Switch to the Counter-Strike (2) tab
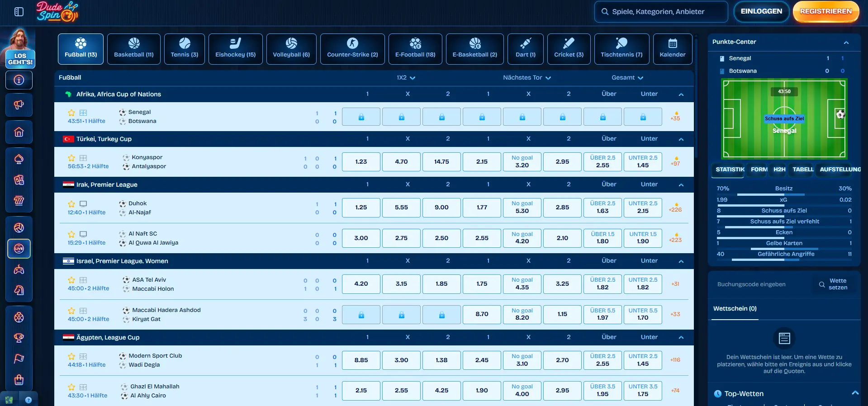This screenshot has height=406, width=868. tap(352, 49)
